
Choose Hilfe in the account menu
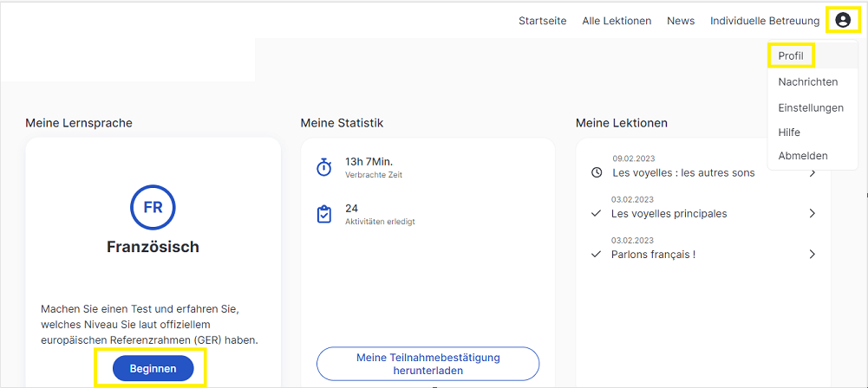pyautogui.click(x=789, y=133)
